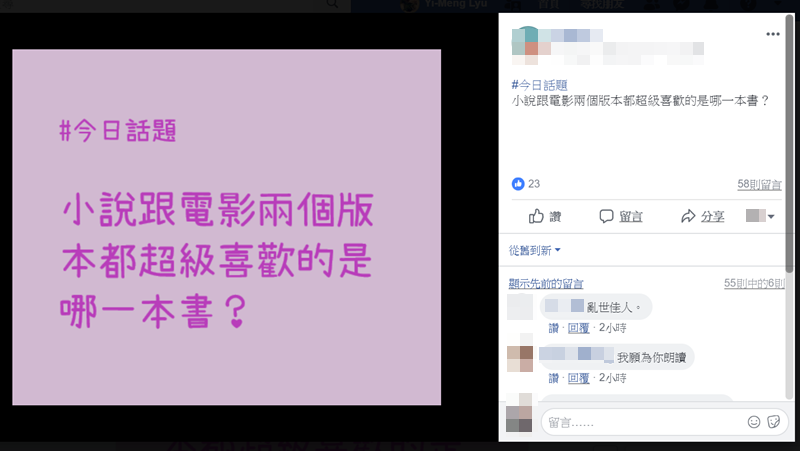
Task: Click 回覆 under the 亂世佳人 comment
Action: pos(579,328)
